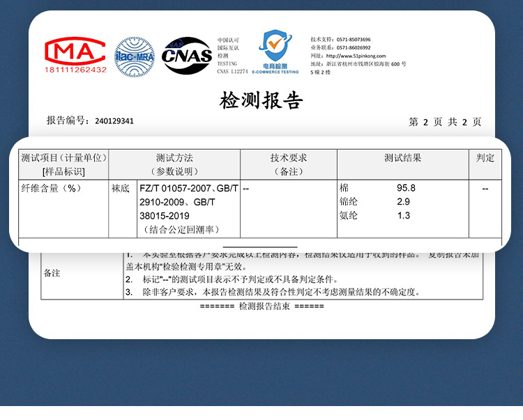Click the '--' in the 判定 column
Screen dimensions: 523x420
pyautogui.click(x=485, y=189)
